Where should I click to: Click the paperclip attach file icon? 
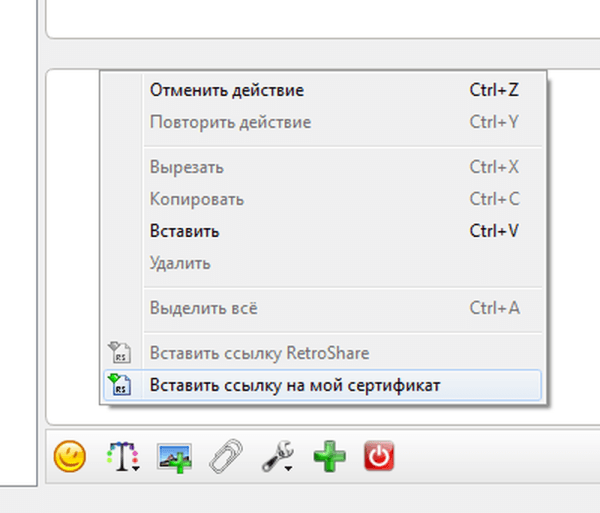click(x=225, y=457)
